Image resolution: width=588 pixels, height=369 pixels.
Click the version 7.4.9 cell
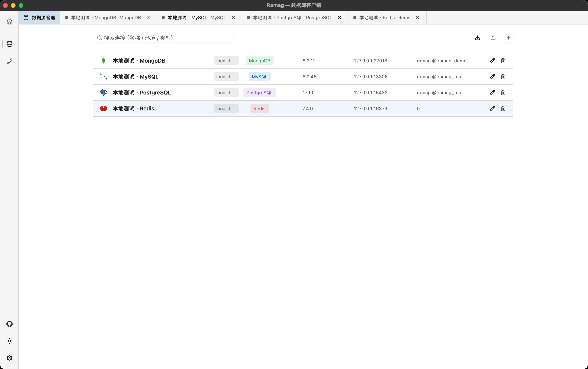tap(308, 109)
